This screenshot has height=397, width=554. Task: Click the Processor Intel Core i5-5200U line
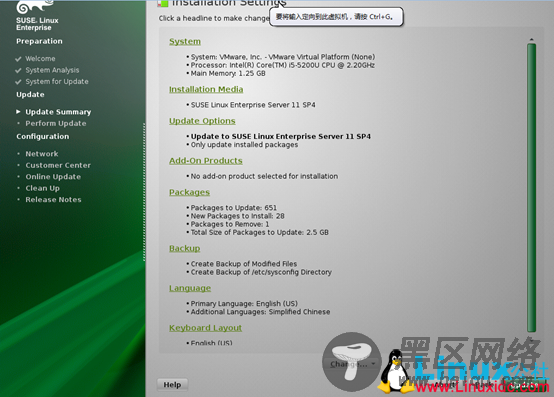pos(283,65)
